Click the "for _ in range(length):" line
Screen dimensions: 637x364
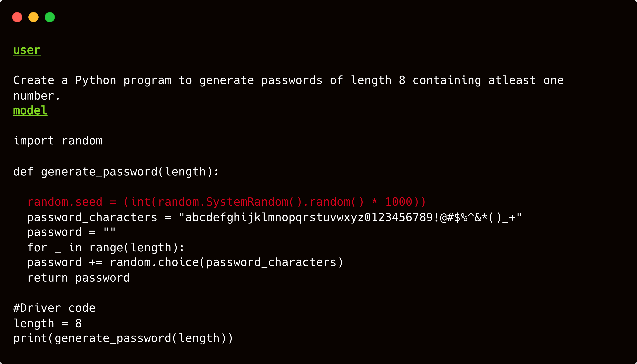pyautogui.click(x=106, y=248)
